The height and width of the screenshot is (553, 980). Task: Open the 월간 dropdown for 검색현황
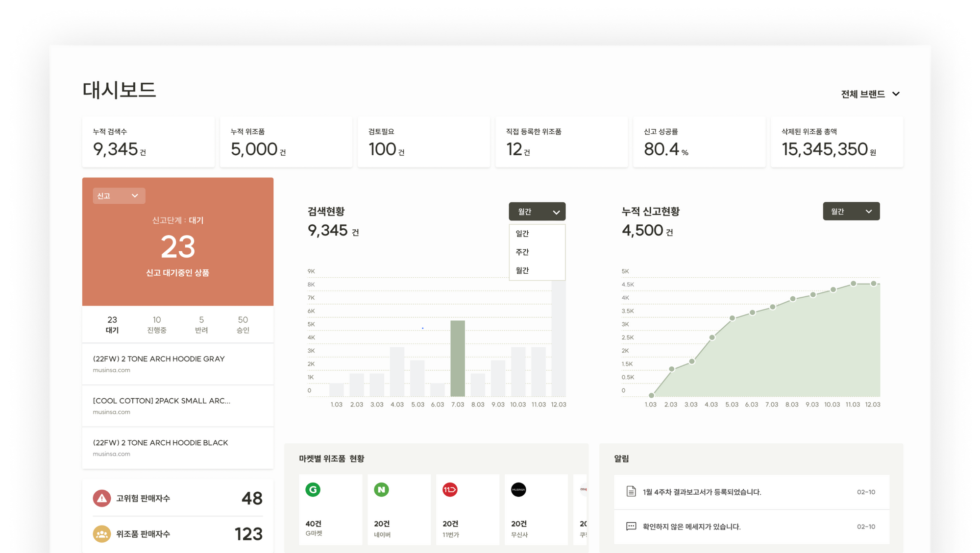[537, 211]
